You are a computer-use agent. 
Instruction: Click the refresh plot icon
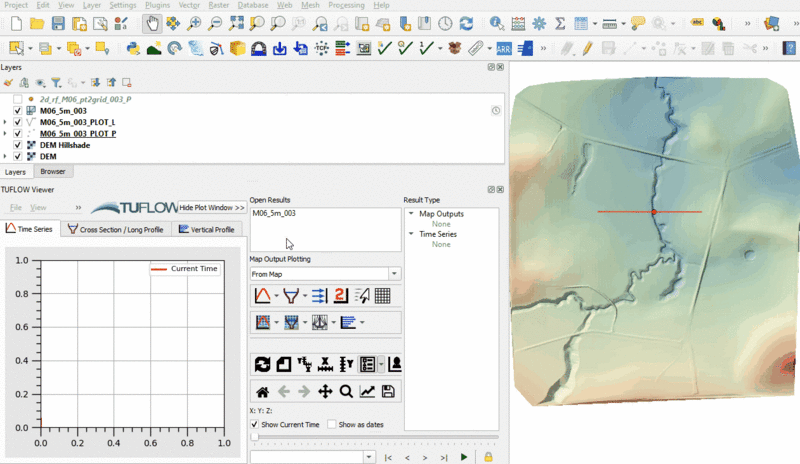(263, 365)
